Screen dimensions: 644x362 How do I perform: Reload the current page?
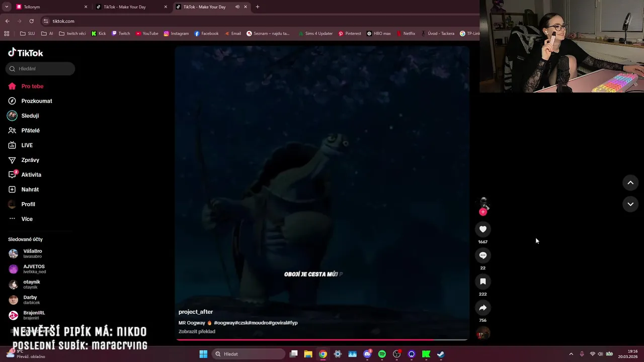point(31,21)
